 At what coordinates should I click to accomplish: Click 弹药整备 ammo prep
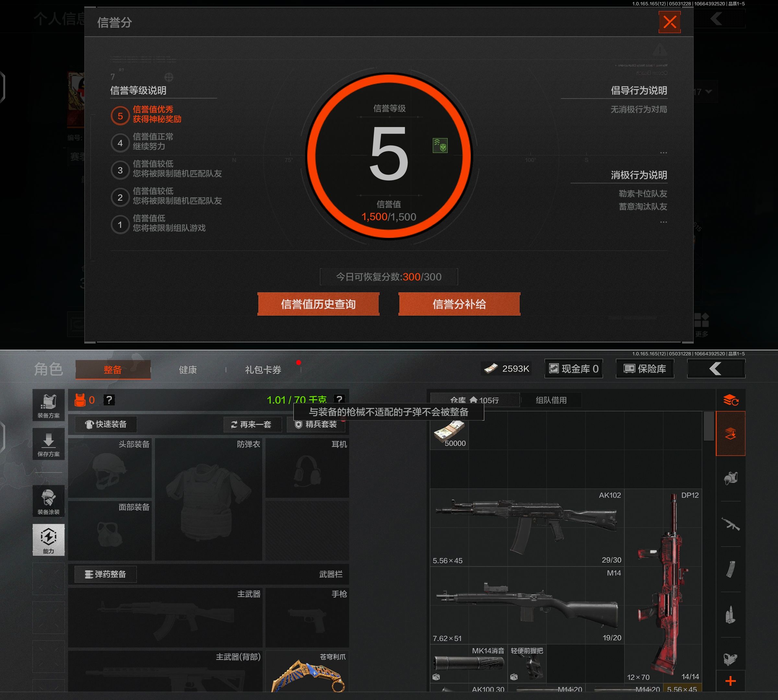(x=106, y=574)
